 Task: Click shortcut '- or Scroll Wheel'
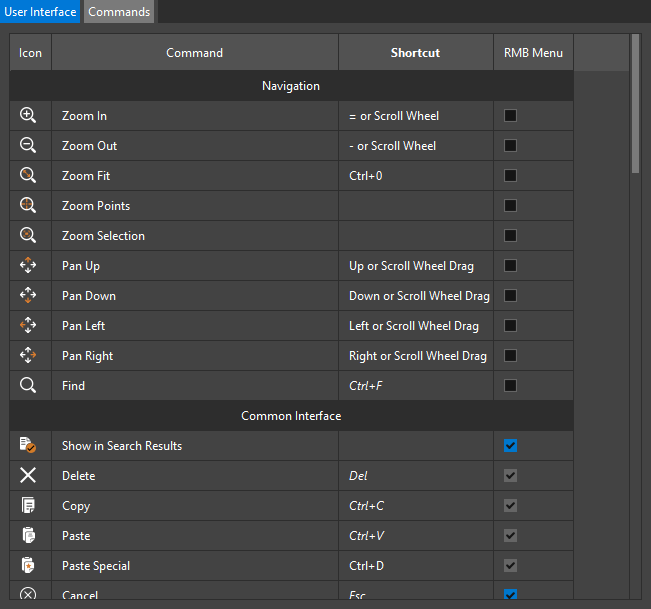(x=392, y=146)
